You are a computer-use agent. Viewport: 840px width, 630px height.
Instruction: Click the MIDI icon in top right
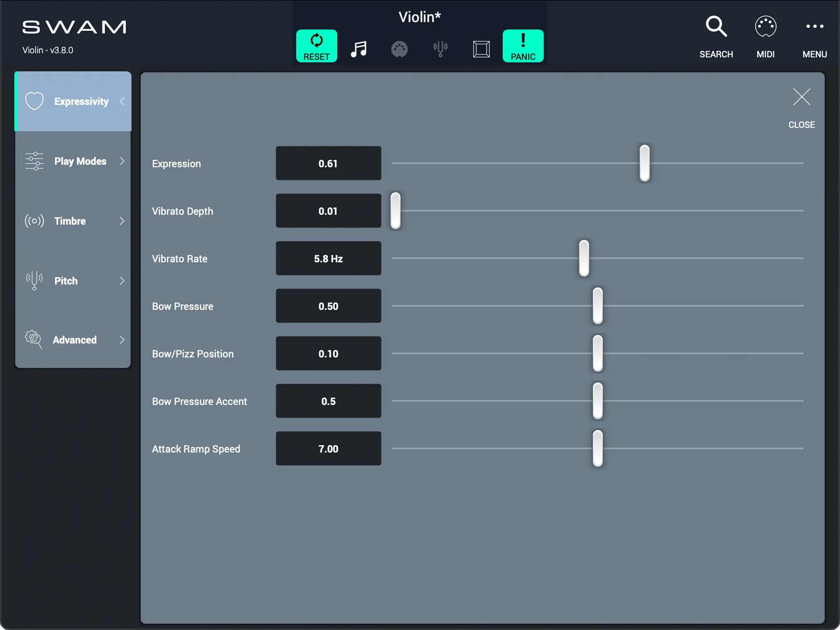click(765, 26)
